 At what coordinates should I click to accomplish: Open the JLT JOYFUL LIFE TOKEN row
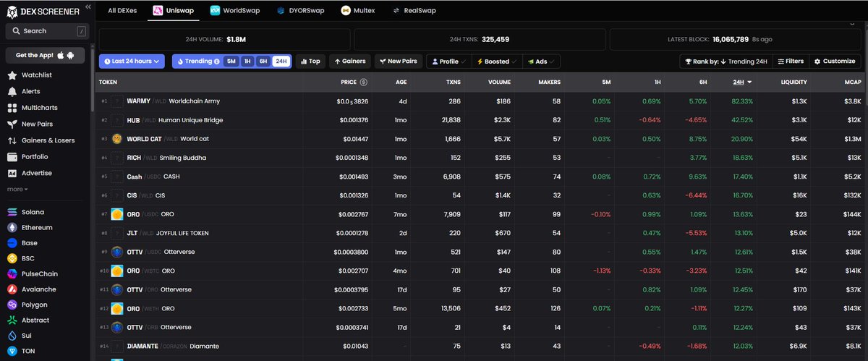tap(481, 233)
